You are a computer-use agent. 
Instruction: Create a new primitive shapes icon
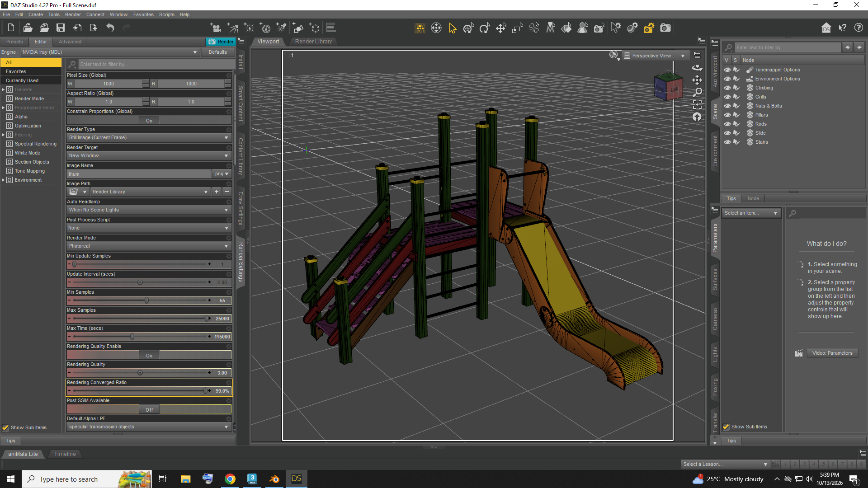298,28
